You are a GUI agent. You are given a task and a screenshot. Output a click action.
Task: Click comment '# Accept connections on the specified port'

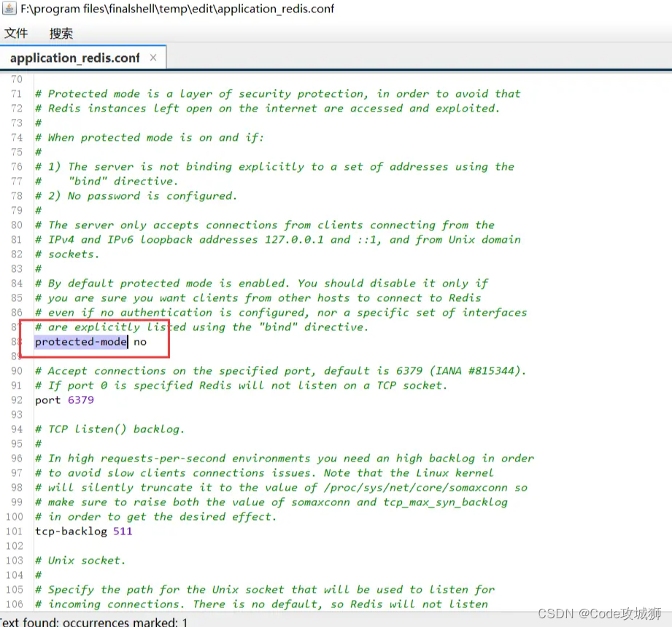(281, 371)
